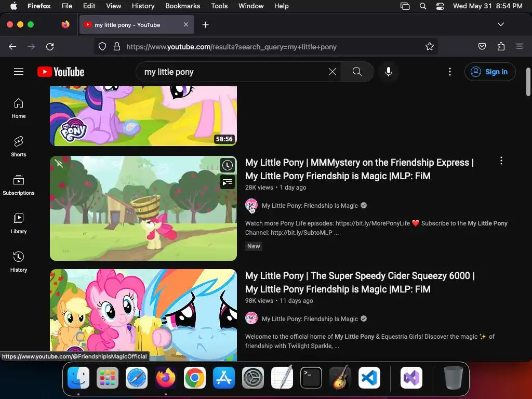Screen dimensions: 532x399
Task: Open Spotlight search in menu bar
Action: [x=423, y=6]
